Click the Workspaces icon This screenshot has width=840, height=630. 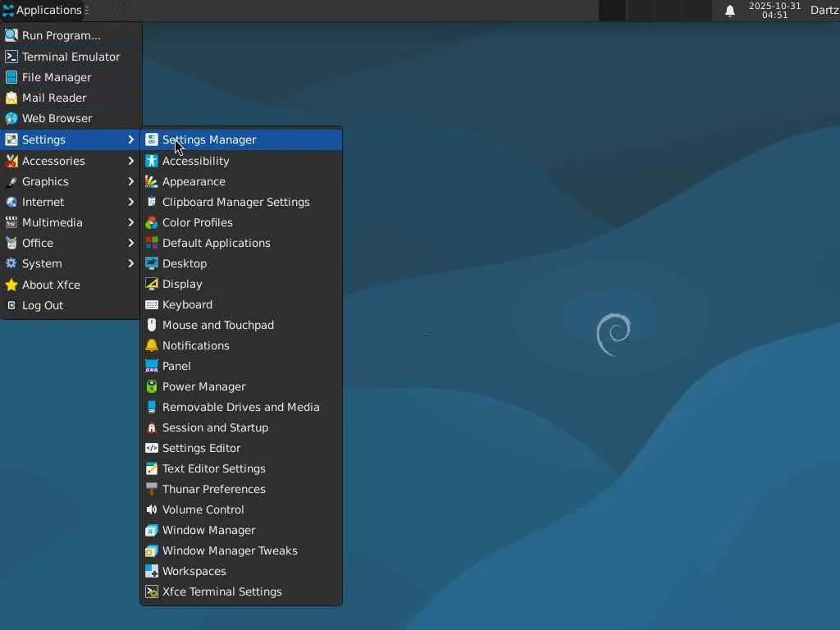[x=152, y=571]
